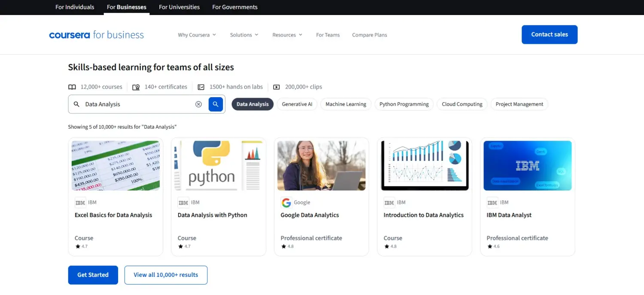Open IBM Data Analyst title link
The image size is (644, 295).
509,215
